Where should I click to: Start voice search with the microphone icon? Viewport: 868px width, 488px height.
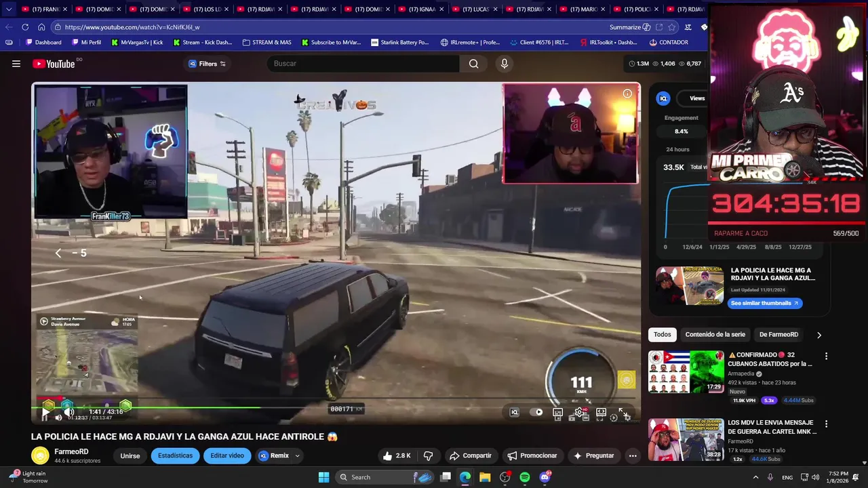(505, 64)
